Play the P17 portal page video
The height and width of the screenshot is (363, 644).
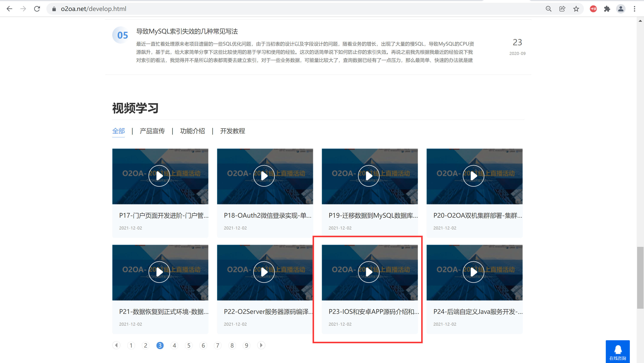pyautogui.click(x=159, y=176)
